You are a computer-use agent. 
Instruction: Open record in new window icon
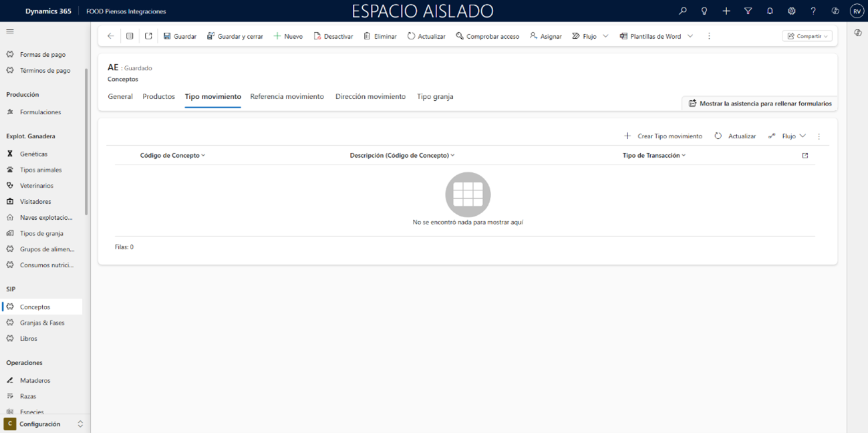click(x=148, y=36)
